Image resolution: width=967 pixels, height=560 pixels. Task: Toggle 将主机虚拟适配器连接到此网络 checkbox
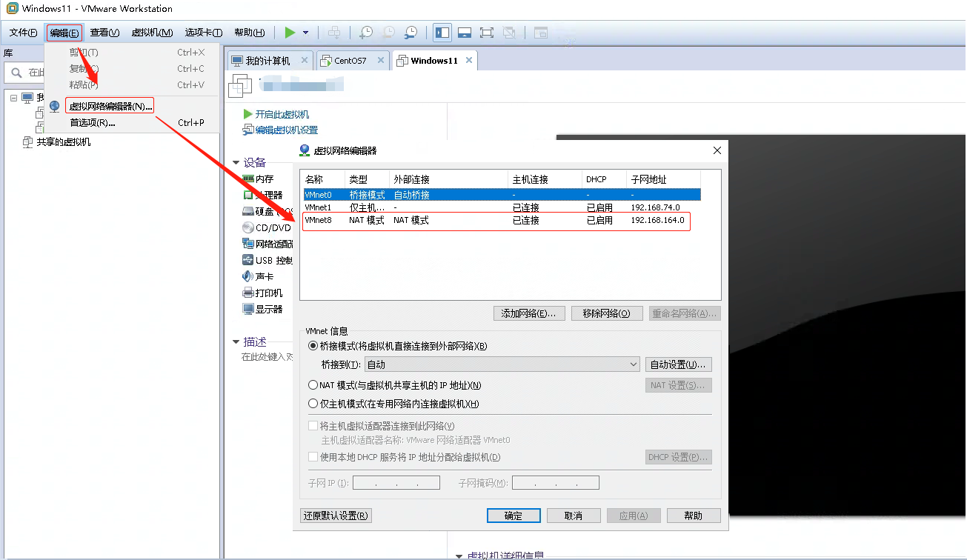click(313, 426)
